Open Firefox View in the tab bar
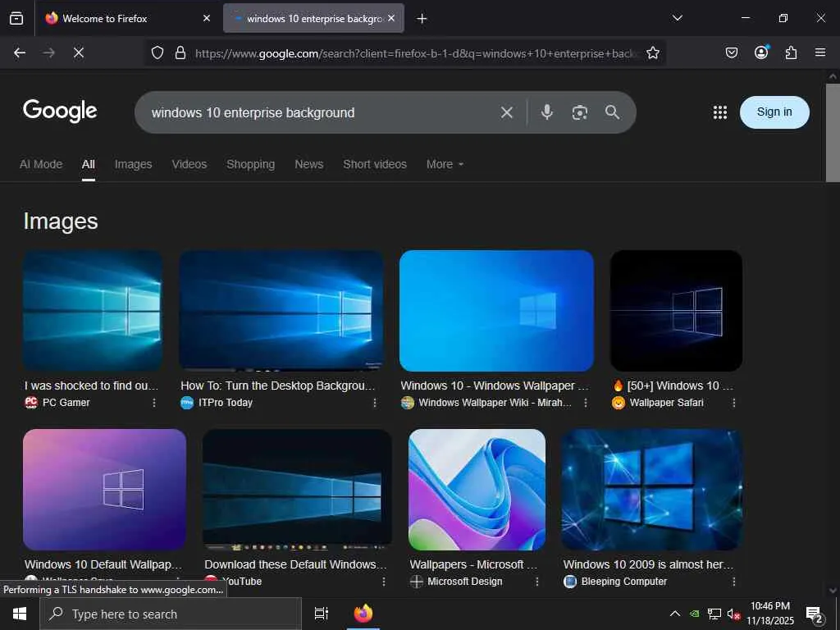 pos(16,19)
